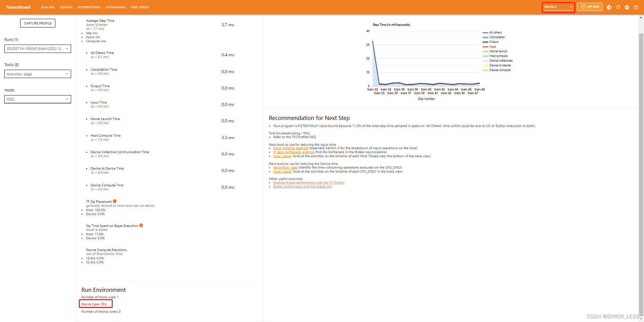
Task: Click the All others legend swatch
Action: (485, 33)
